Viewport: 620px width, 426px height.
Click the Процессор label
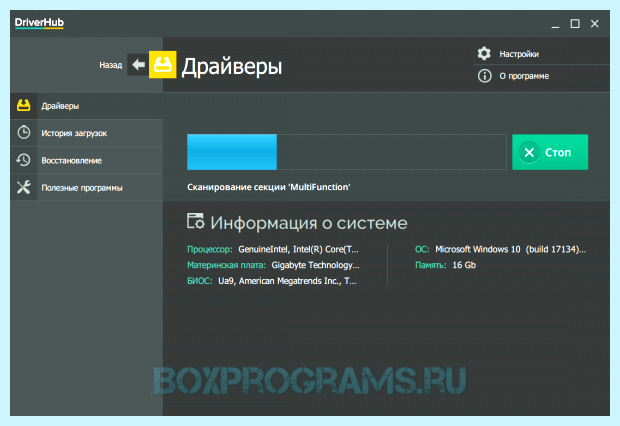point(210,250)
